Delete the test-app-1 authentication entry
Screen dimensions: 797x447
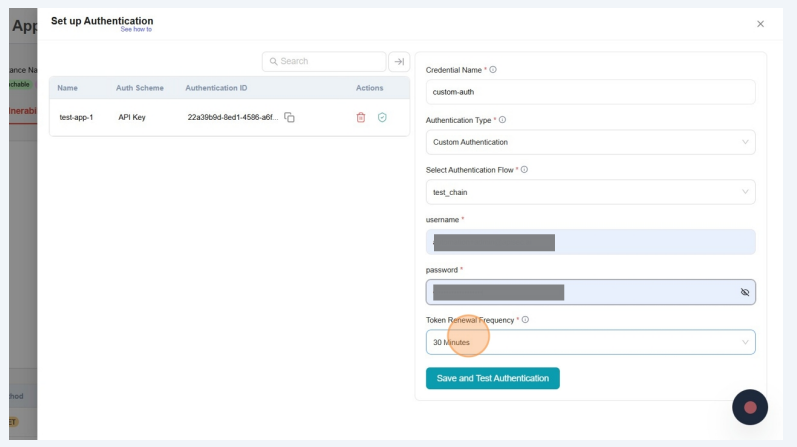tap(361, 117)
